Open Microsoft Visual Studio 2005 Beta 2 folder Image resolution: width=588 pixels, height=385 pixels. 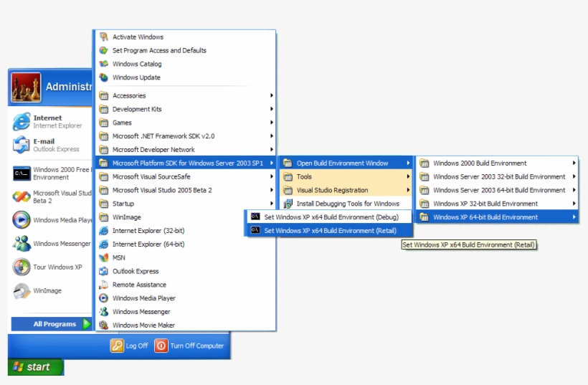[185, 190]
